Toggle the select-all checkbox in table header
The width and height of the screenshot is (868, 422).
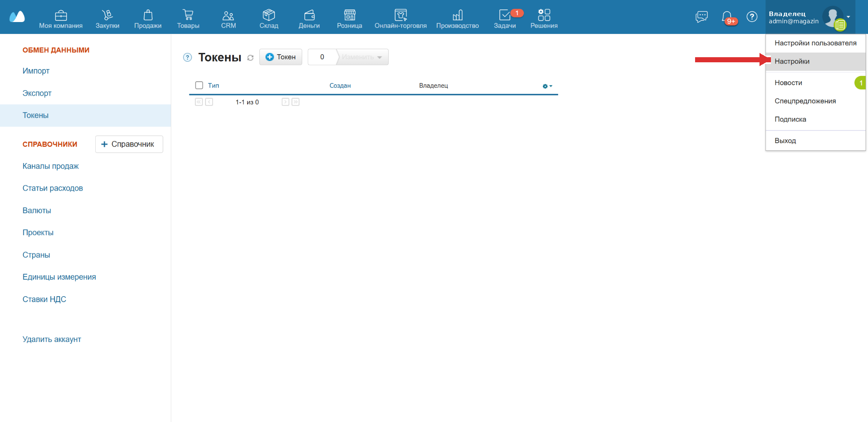point(199,85)
